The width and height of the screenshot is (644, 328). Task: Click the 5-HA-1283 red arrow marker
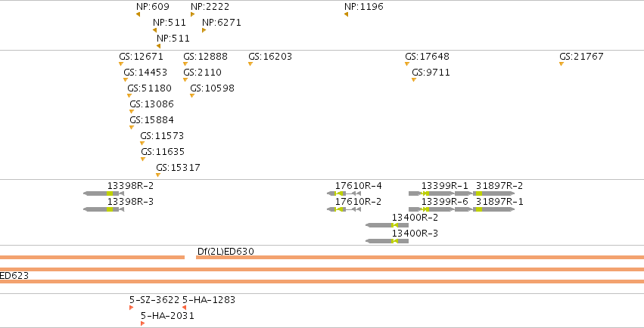(x=184, y=308)
